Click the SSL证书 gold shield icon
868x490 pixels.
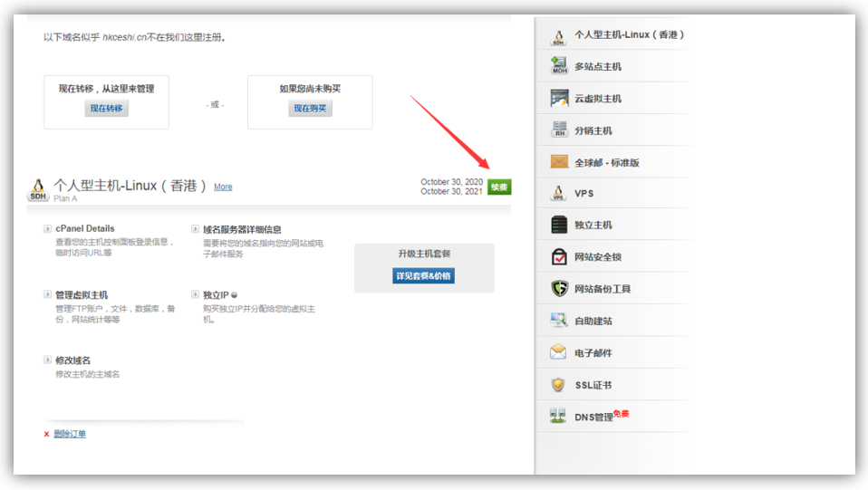click(558, 384)
